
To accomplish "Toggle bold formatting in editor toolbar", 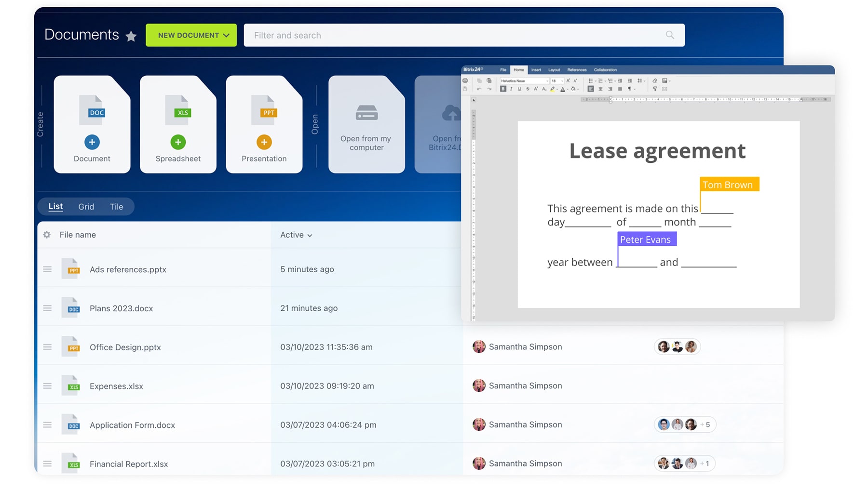I will pyautogui.click(x=503, y=89).
